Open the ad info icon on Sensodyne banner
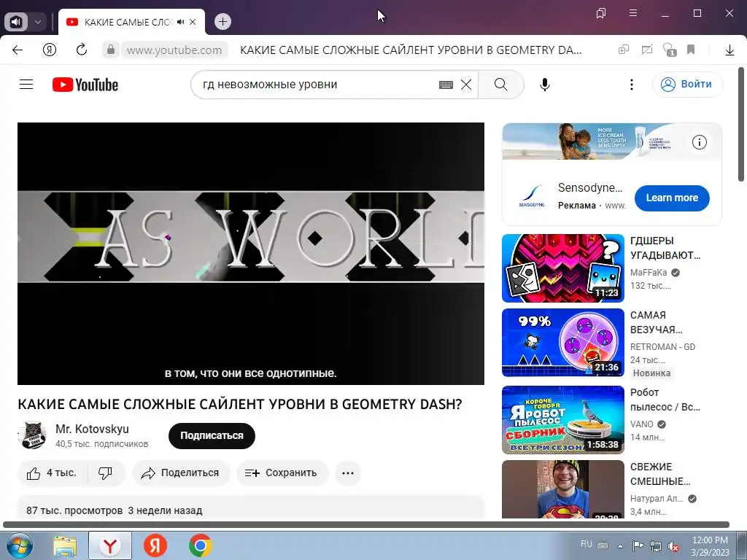 [x=700, y=142]
